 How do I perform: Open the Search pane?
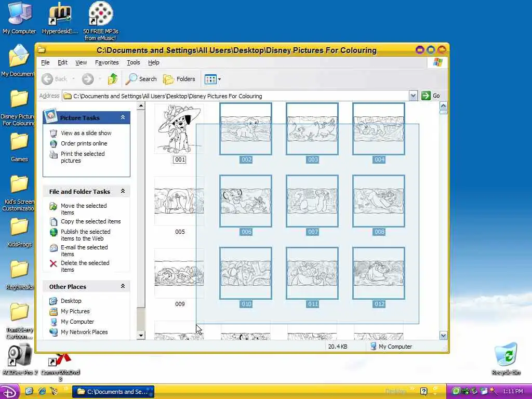click(141, 79)
